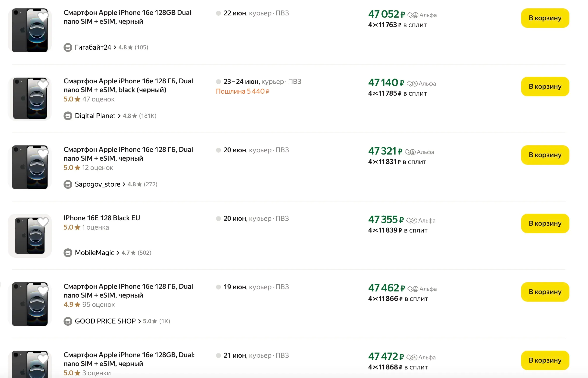Viewport: 588px width, 378px height.
Task: Click the Гигабайт24 store icon
Action: [x=68, y=47]
